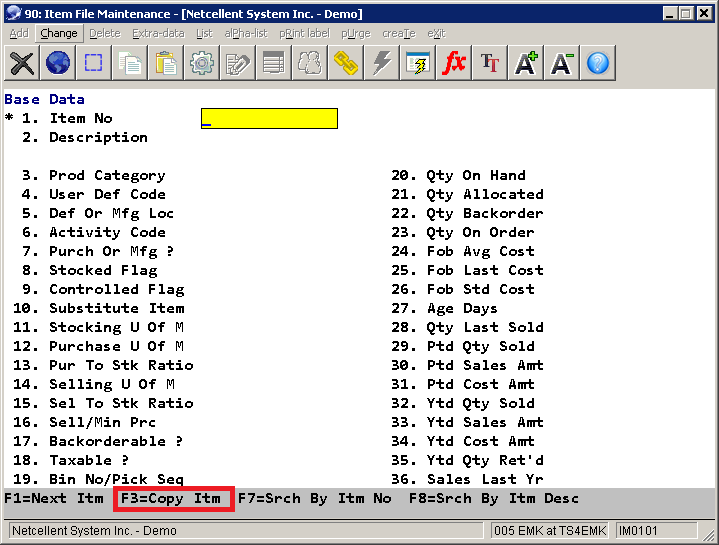Open the Add menu
This screenshot has height=545, width=719.
pyautogui.click(x=19, y=33)
